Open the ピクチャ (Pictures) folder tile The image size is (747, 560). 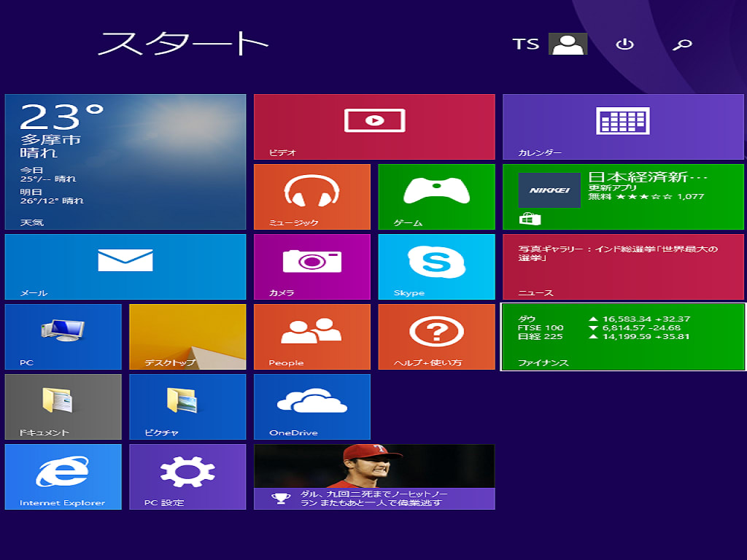point(187,407)
